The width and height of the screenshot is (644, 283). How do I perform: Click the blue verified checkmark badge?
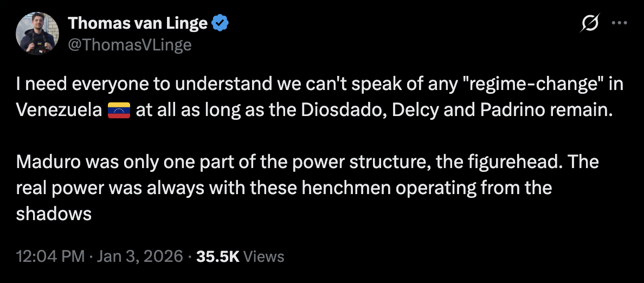220,23
